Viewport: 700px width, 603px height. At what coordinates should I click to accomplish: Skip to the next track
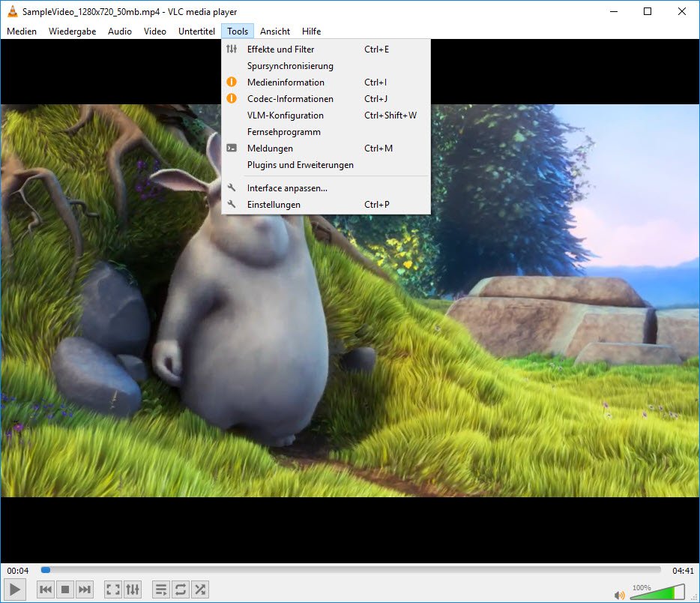coord(85,589)
